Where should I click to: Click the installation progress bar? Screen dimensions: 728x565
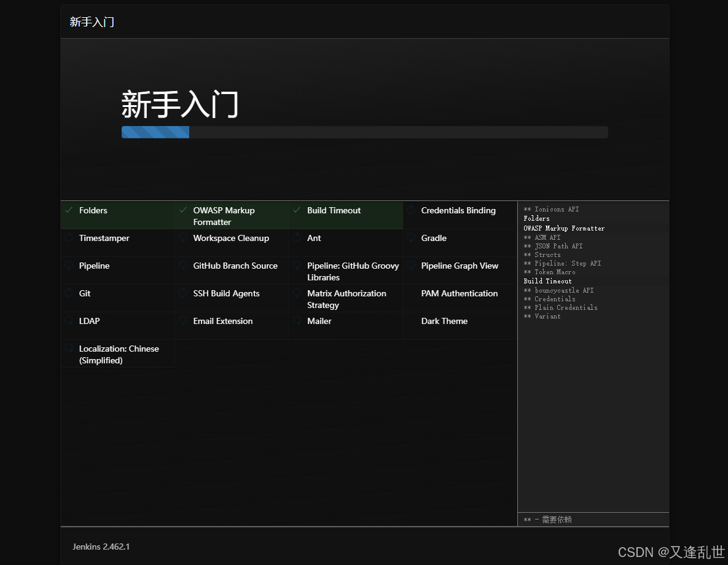[x=364, y=132]
